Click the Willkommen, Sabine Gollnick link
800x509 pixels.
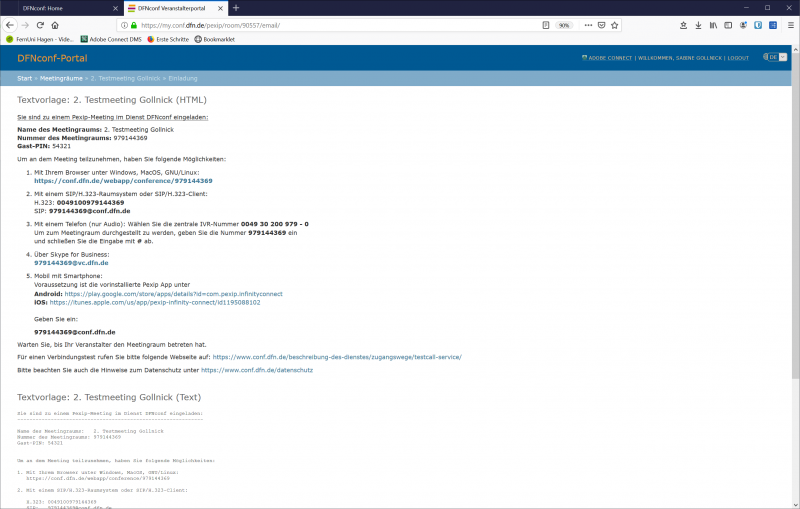point(680,58)
